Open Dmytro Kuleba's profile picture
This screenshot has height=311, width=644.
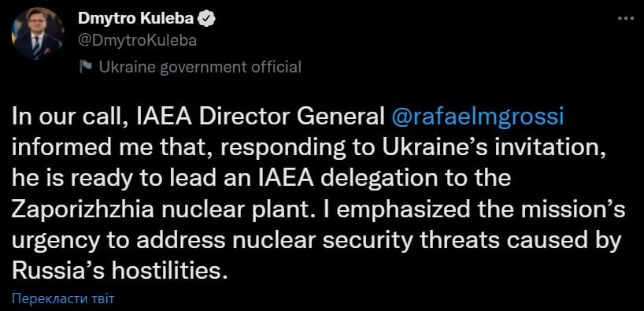click(x=37, y=34)
